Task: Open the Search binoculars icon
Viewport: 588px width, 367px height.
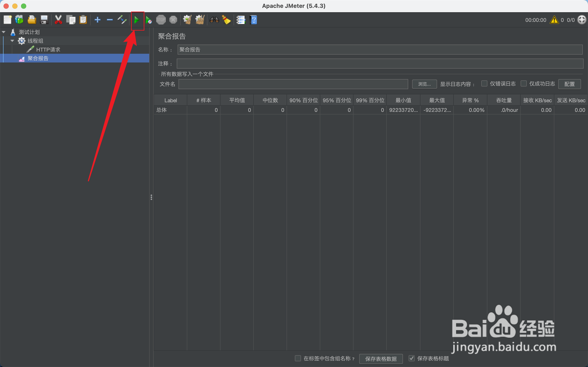Action: tap(214, 20)
